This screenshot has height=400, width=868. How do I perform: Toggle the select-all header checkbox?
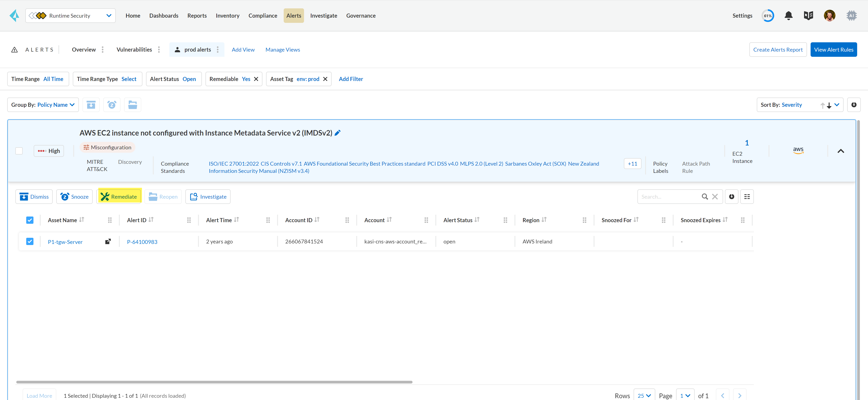coord(30,220)
